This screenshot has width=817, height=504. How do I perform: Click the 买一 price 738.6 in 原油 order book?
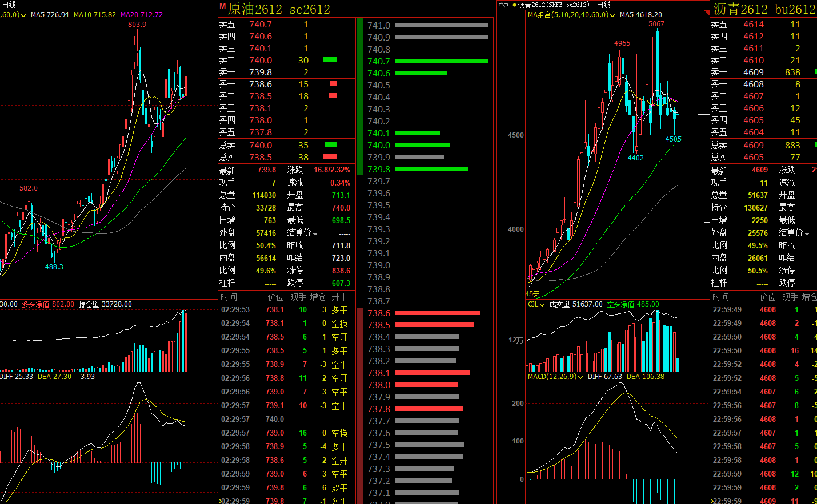261,84
